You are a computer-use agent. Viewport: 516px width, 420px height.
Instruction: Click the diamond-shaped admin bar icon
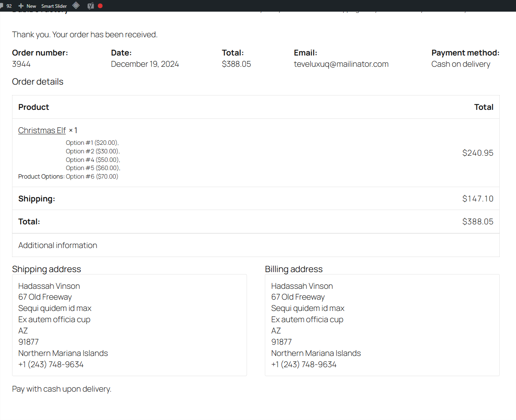[x=76, y=5]
